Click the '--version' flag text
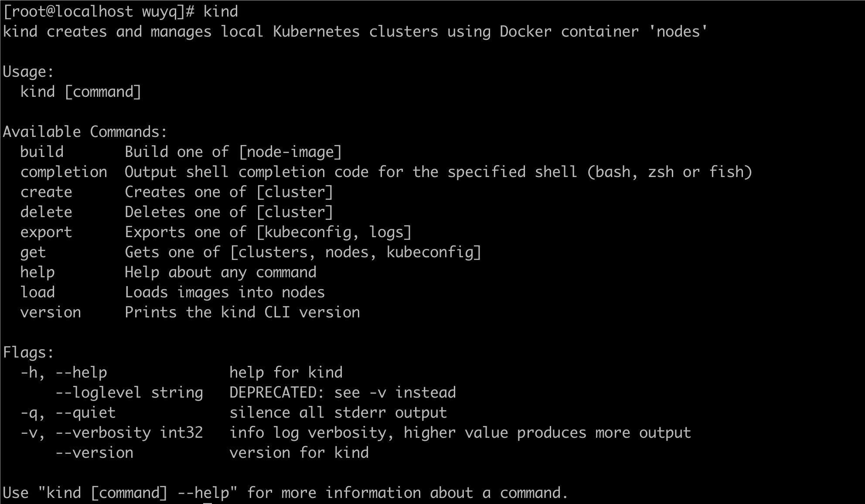865x504 pixels. tap(94, 453)
